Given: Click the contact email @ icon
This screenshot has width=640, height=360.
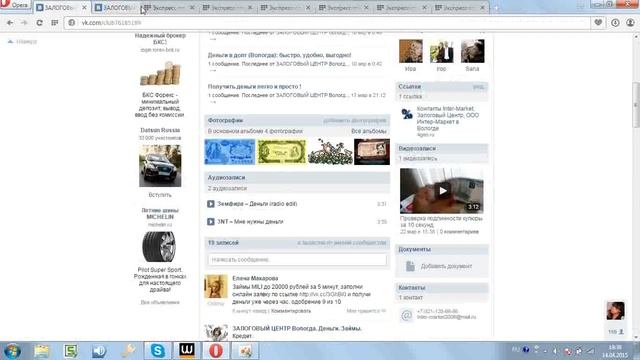Looking at the screenshot, I should click(x=407, y=315).
